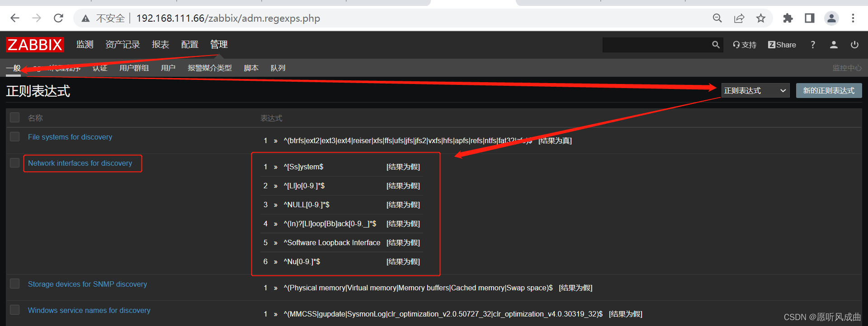Click the 正则表达式 page heading
The height and width of the screenshot is (326, 868).
click(38, 91)
